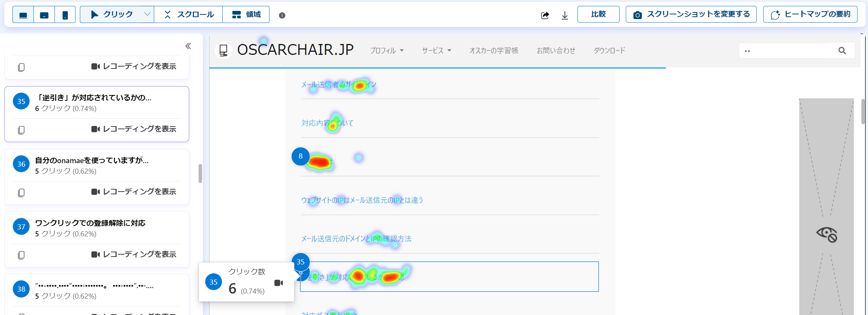Expand the プロフィル menu dropdown
Viewport: 868px width, 315px height.
click(x=387, y=51)
